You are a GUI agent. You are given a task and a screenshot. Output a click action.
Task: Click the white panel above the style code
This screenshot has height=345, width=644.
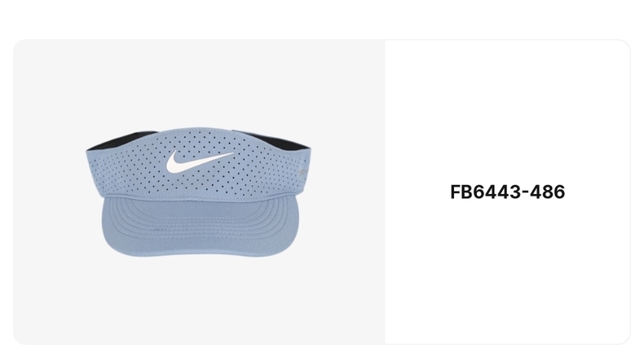coord(508,111)
